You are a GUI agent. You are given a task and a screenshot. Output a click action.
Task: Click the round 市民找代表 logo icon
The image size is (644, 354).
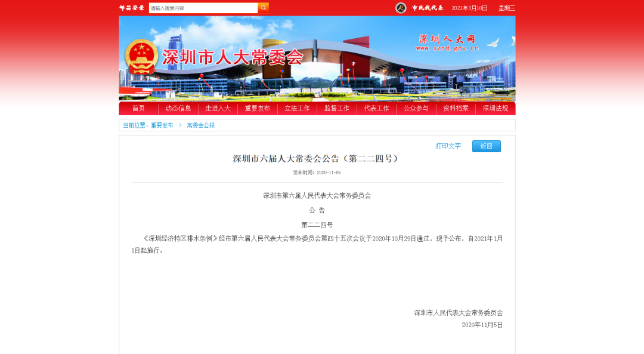point(401,8)
